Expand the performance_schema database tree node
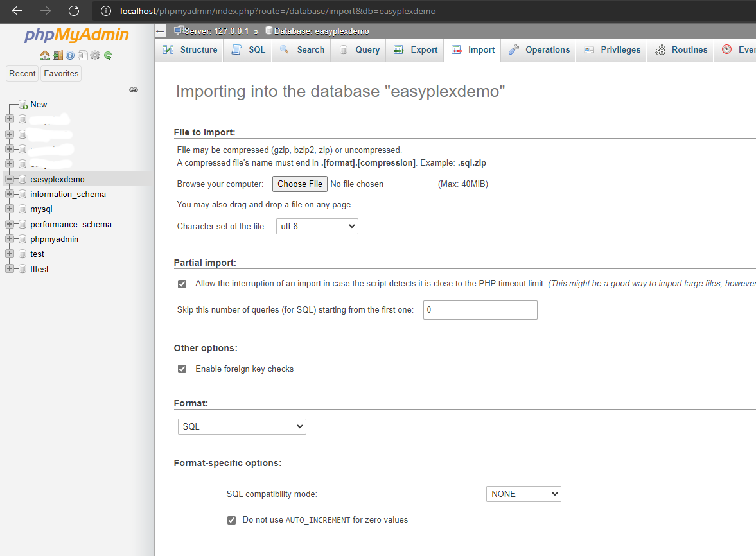This screenshot has width=756, height=556. [10, 224]
